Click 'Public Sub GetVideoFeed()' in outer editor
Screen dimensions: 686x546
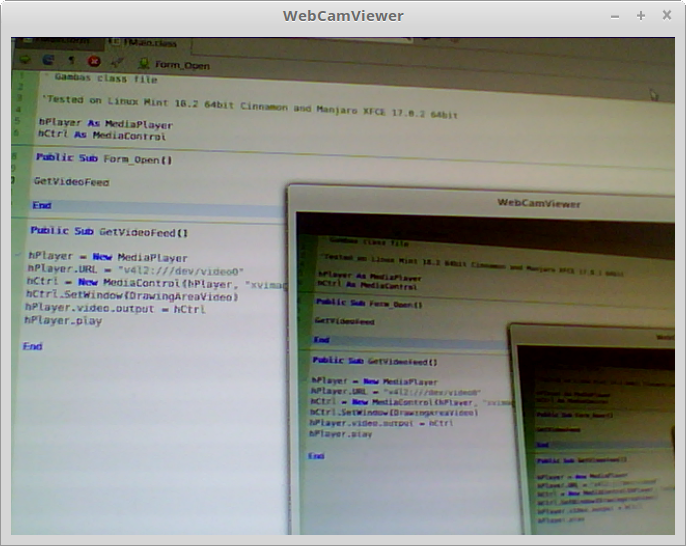coord(109,231)
